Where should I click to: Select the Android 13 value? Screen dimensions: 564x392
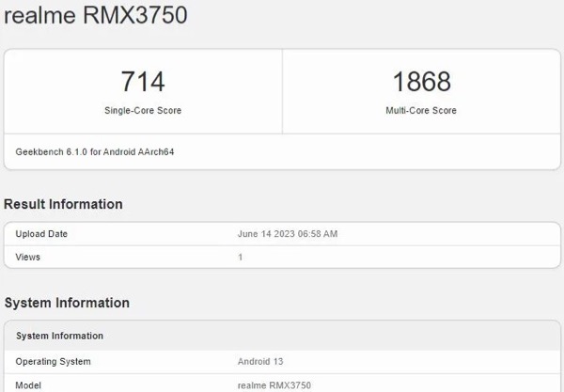(x=260, y=361)
